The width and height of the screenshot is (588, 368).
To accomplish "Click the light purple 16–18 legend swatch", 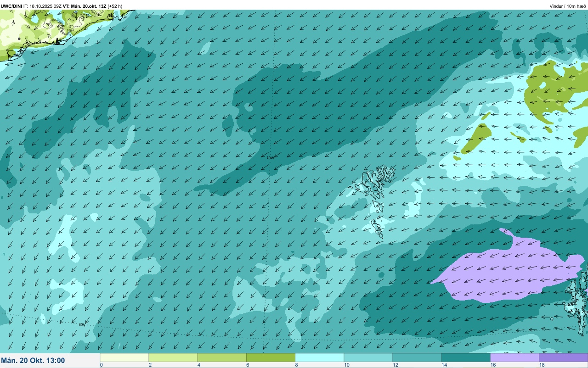I will tap(514, 357).
